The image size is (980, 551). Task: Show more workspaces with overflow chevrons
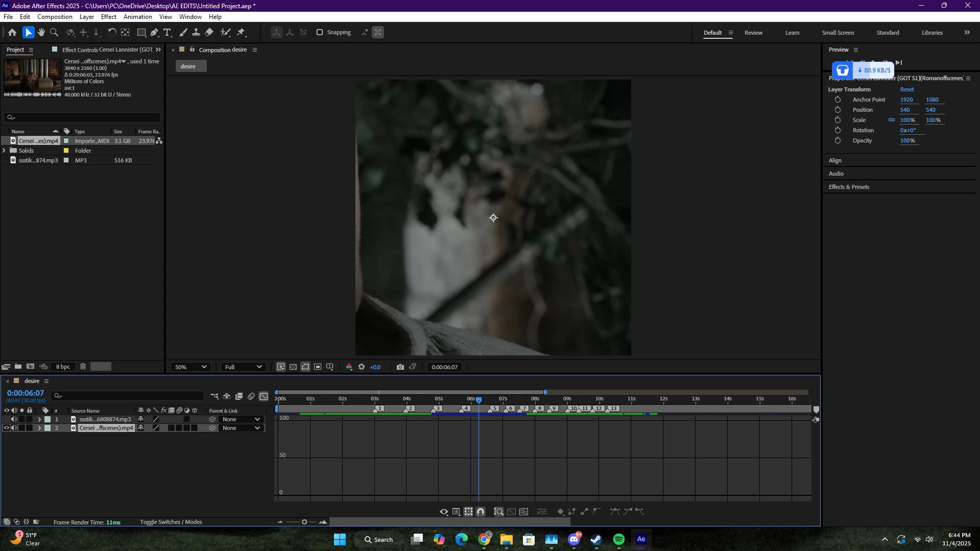coord(967,32)
